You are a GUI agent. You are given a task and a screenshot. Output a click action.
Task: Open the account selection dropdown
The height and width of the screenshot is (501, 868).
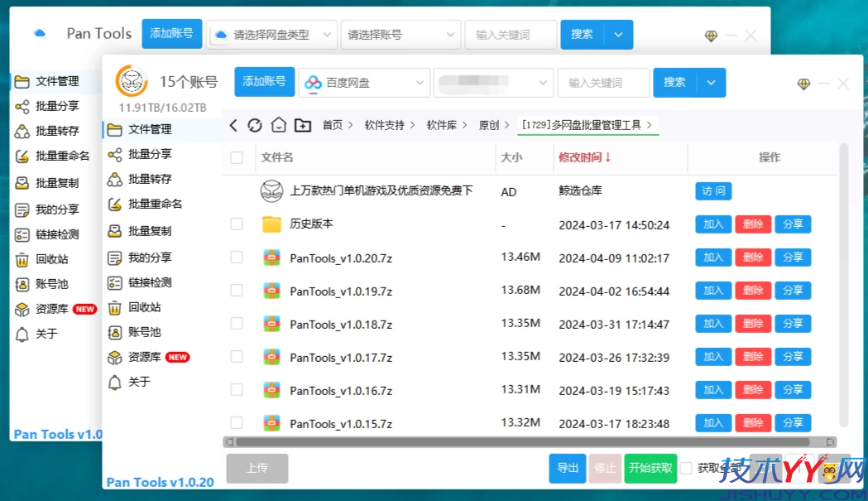pyautogui.click(x=490, y=83)
